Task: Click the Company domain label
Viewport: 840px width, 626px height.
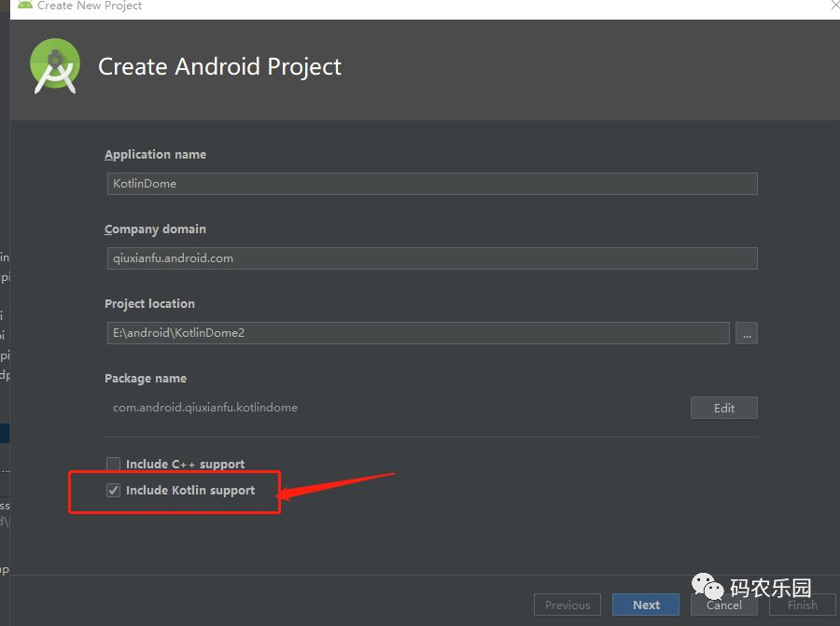Action: [x=155, y=230]
